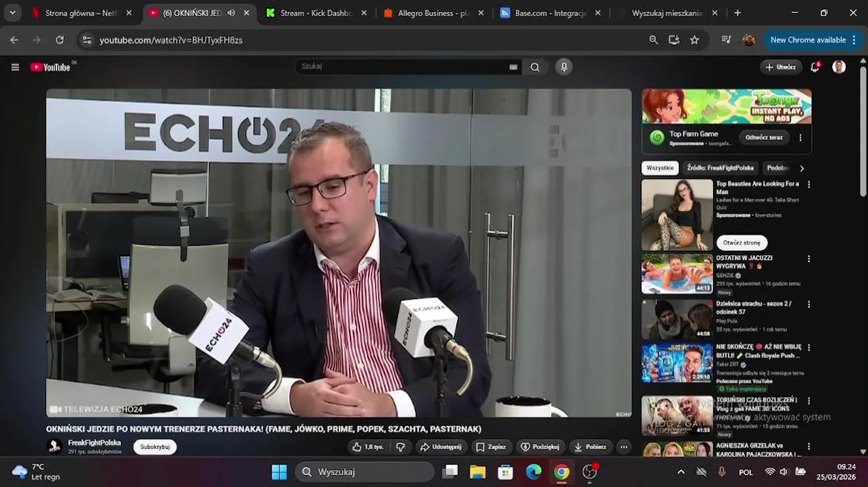Open the options menu for Top Beauties ad
The image size is (868, 487).
(809, 184)
